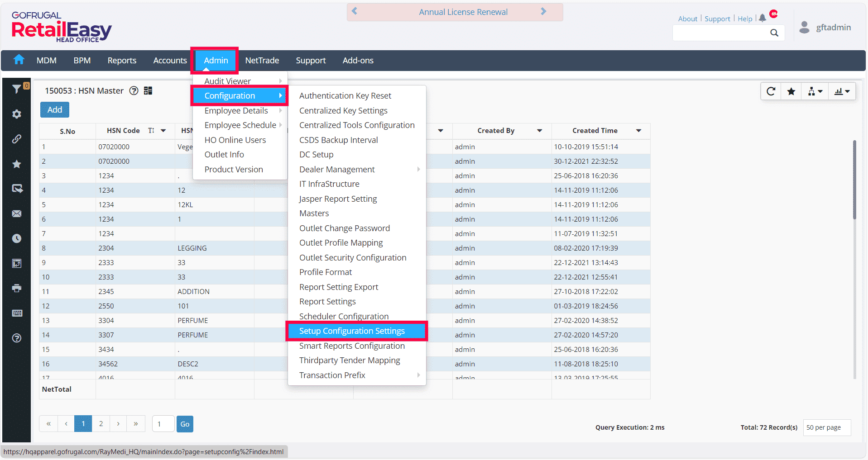Open the filter funnel icon in sidebar
868x460 pixels.
[x=17, y=89]
